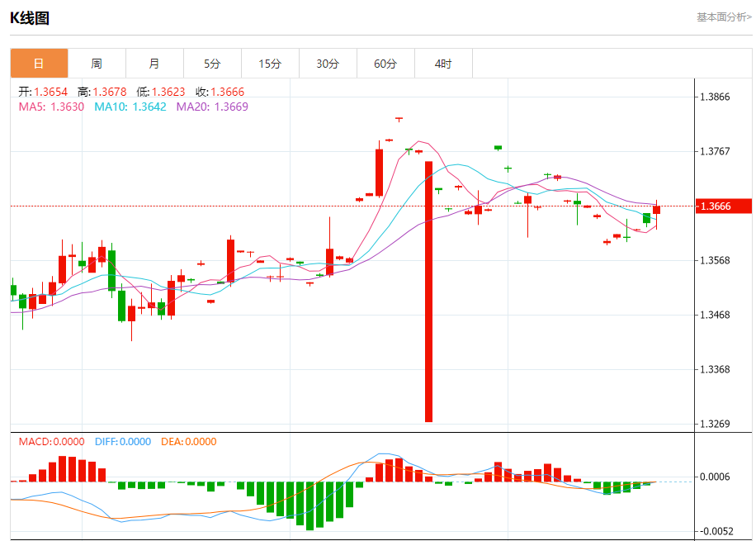Open the 4时 timeframe tab
The image size is (756, 541).
point(443,64)
